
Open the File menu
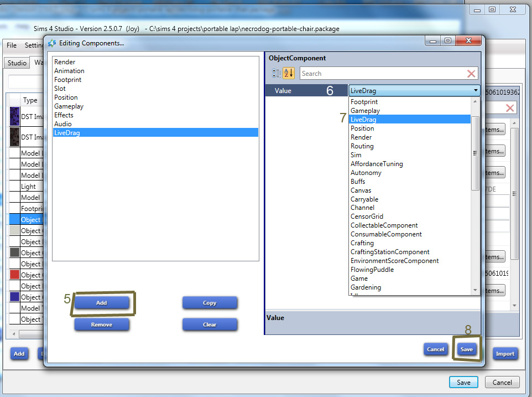(12, 45)
